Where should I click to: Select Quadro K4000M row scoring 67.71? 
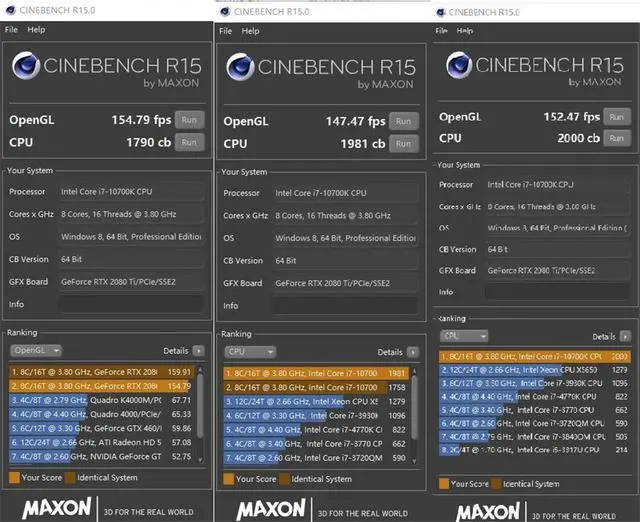[x=101, y=400]
